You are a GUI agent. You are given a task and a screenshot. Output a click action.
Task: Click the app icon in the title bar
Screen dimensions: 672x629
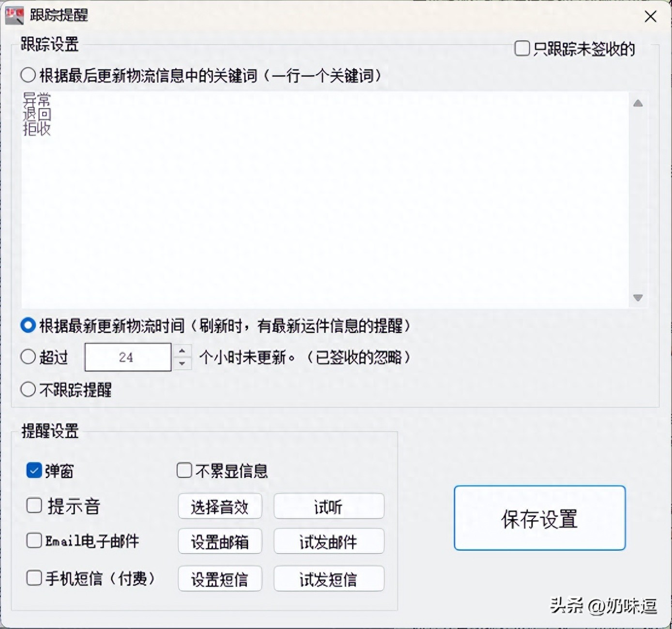click(x=14, y=15)
